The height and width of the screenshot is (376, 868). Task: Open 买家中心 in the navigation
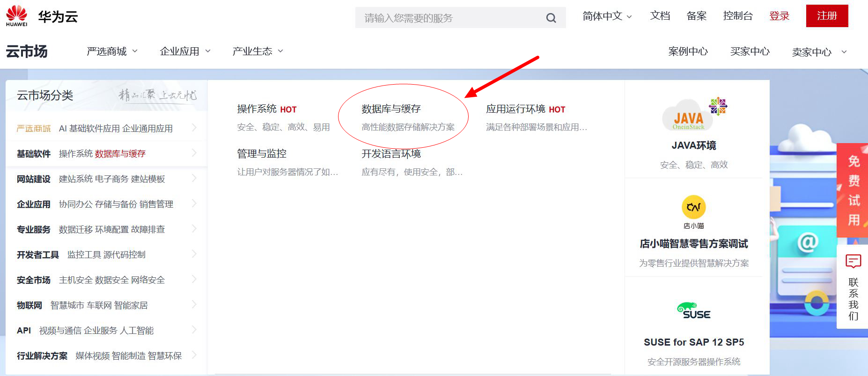[x=750, y=51]
